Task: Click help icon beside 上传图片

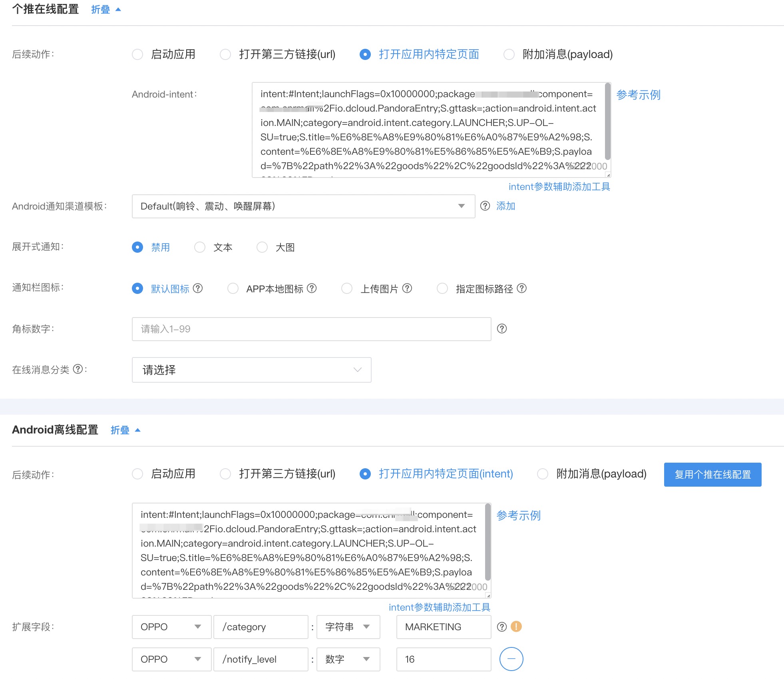Action: tap(407, 288)
